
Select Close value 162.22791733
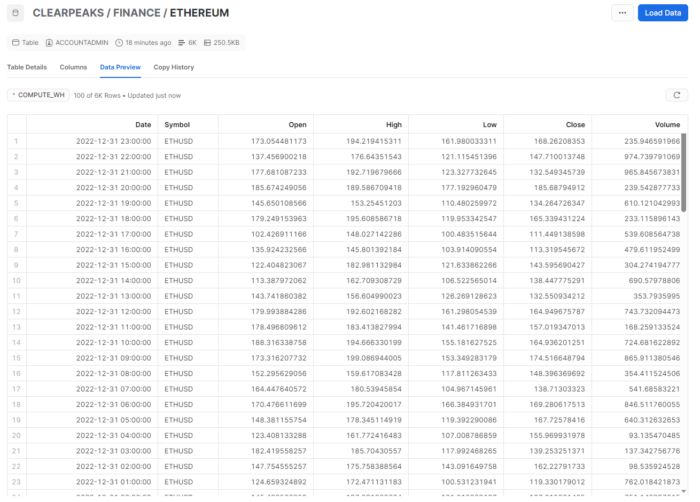(x=559, y=466)
